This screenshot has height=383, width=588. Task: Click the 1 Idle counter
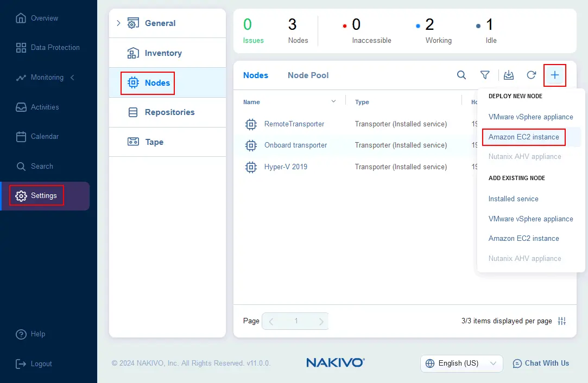coord(486,31)
